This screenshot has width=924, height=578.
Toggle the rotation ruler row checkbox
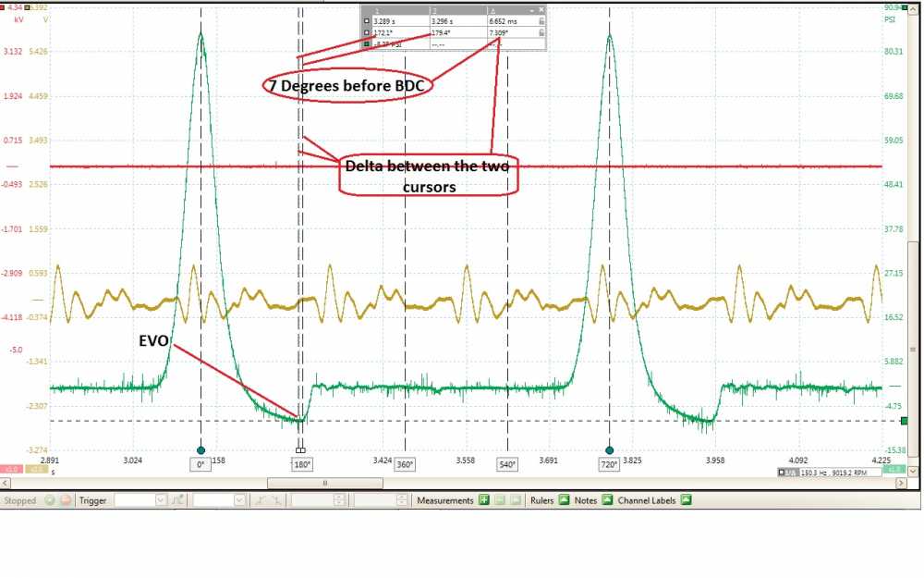click(367, 33)
